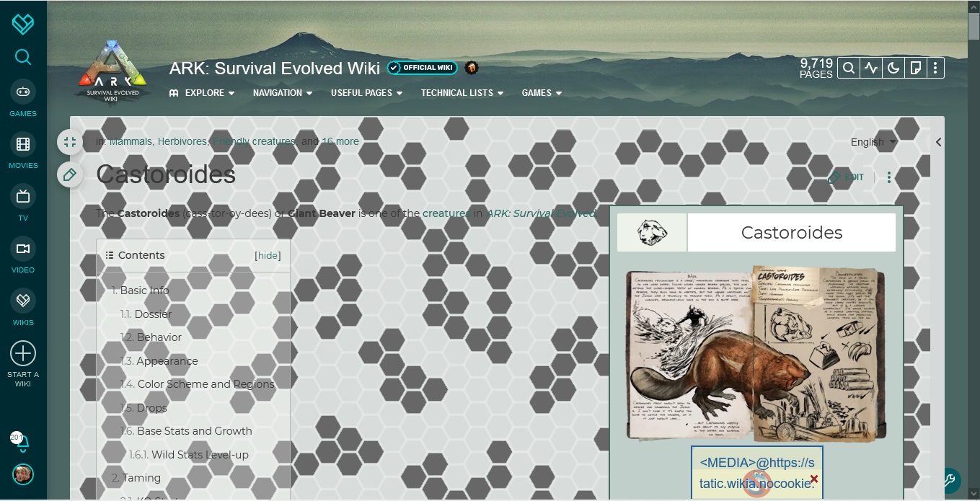Click the ARK: Survival Evolved Wiki title

(275, 68)
